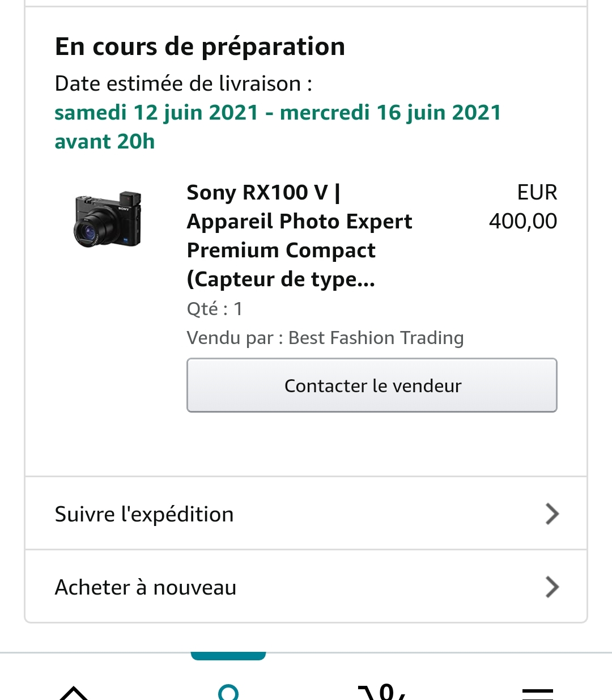Open the hamburger menu icon

coord(537,691)
